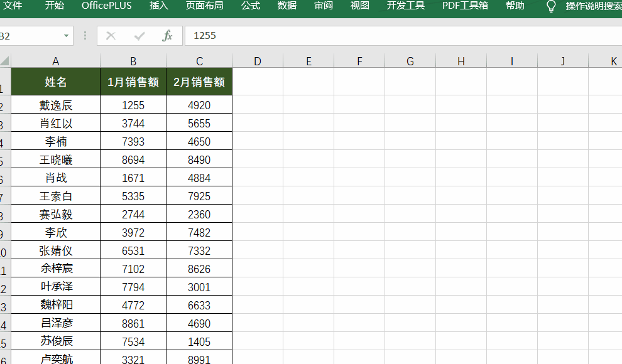Select the cell with value 8490
This screenshot has width=622, height=364.
(199, 159)
